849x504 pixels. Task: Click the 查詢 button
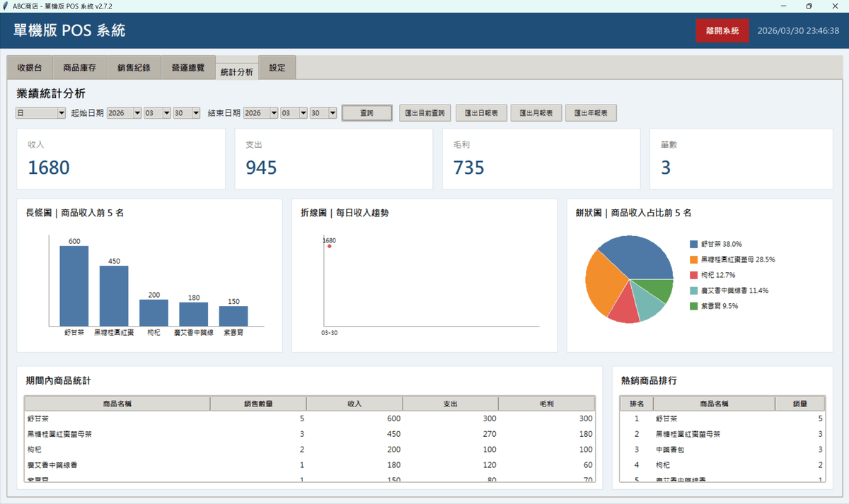pyautogui.click(x=366, y=113)
